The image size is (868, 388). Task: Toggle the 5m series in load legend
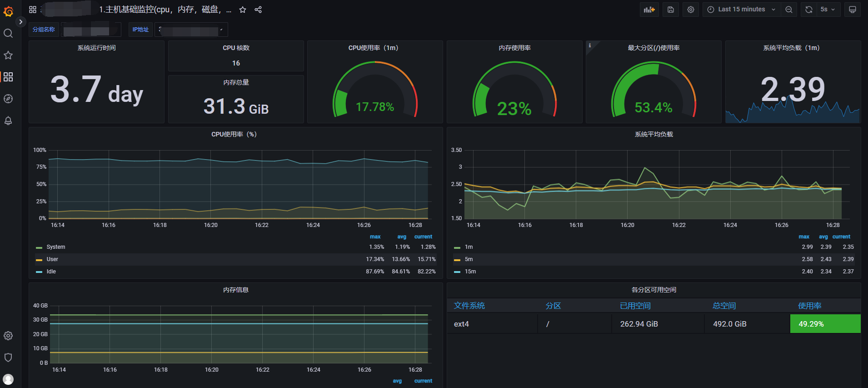tap(469, 259)
